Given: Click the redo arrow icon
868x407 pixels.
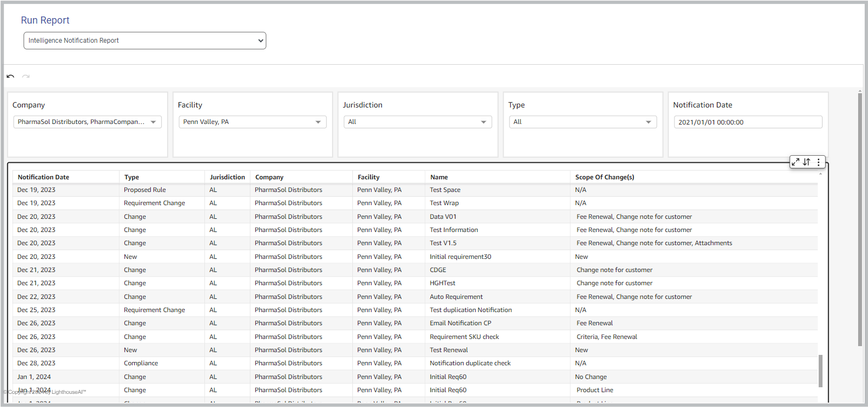Looking at the screenshot, I should coord(26,76).
